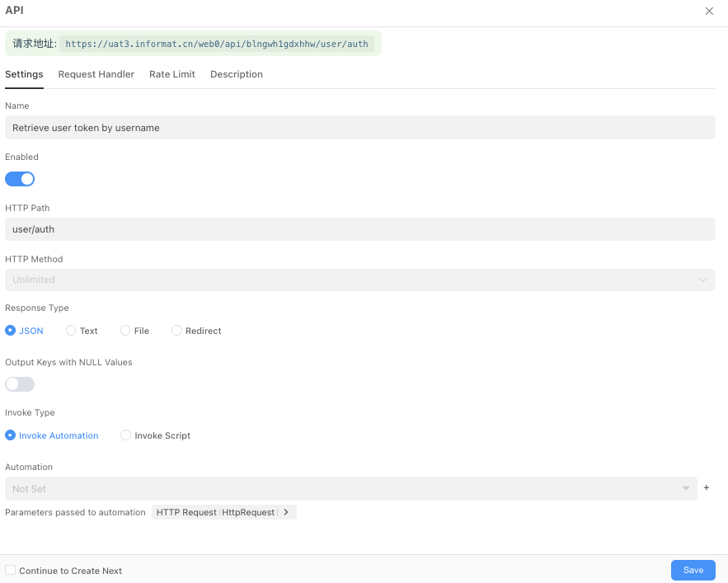Select the JSON response type option
Screen dimensions: 728x583
point(8,330)
